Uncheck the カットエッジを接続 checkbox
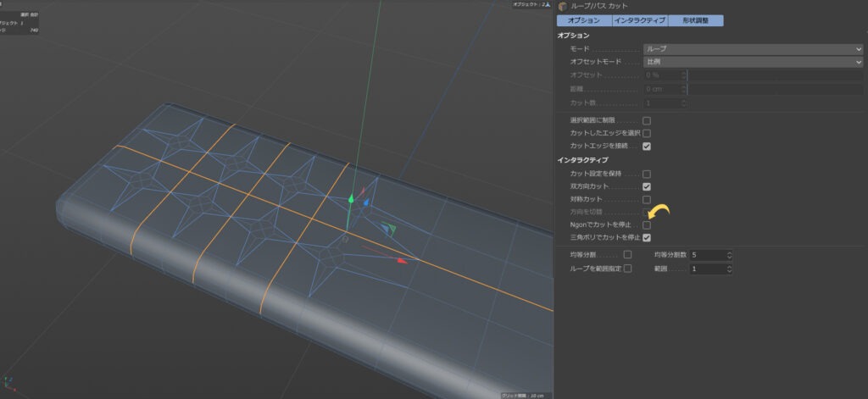Viewport: 868px width, 399px height. click(x=647, y=147)
